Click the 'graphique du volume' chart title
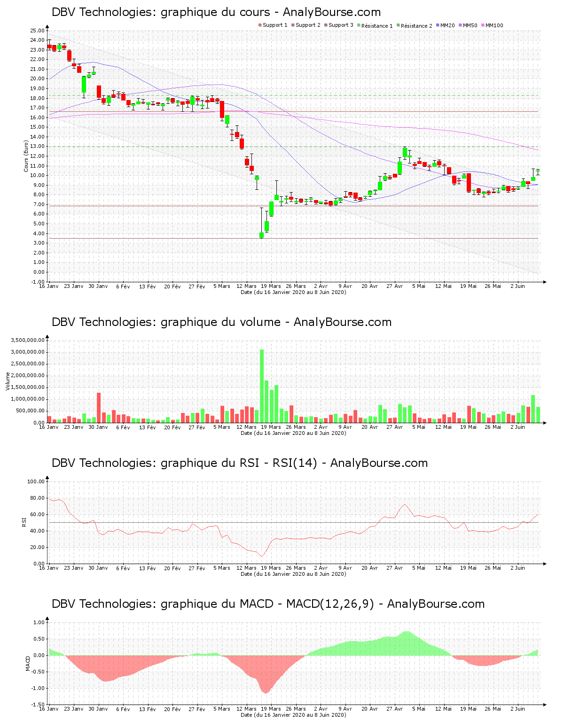Image resolution: width=564 pixels, height=728 pixels. click(220, 322)
